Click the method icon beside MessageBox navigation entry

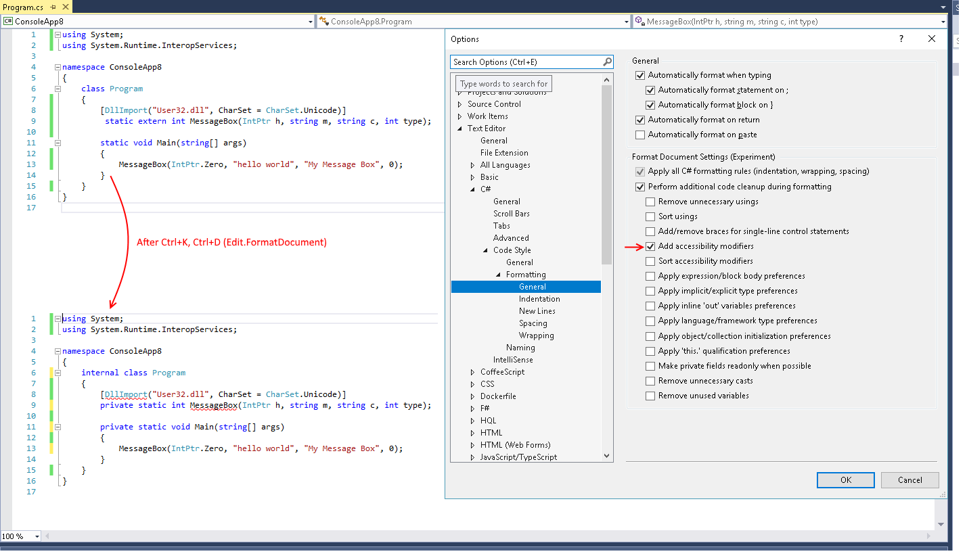(637, 21)
